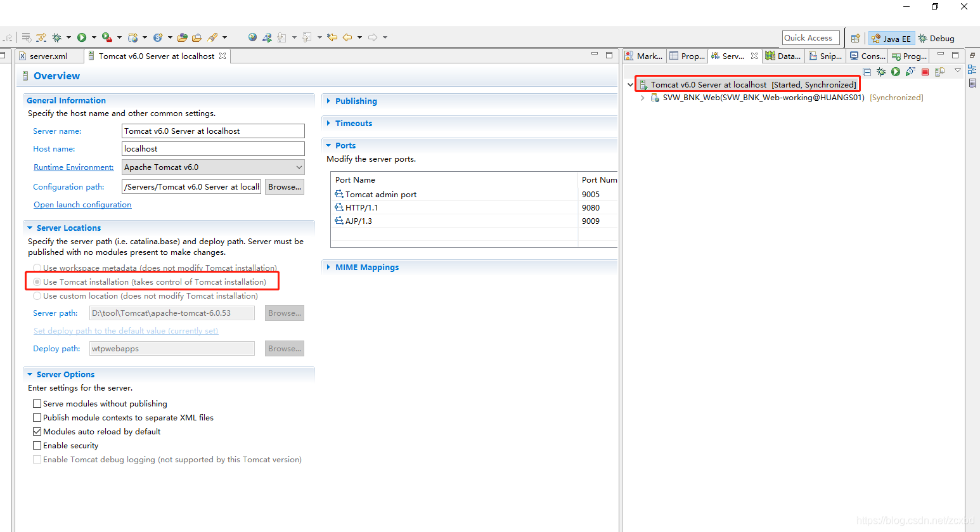Select the AJP/1.3 port row
980x532 pixels.
474,221
